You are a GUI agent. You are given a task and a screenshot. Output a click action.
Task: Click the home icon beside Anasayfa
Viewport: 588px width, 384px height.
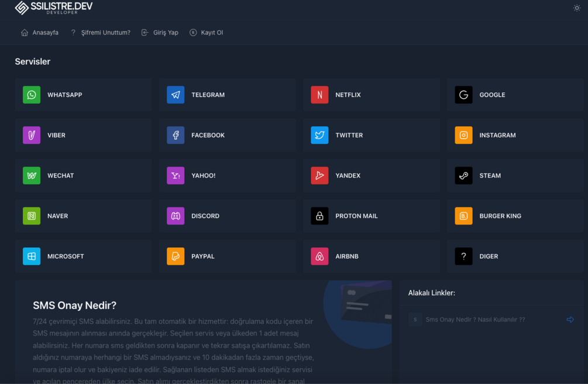25,33
